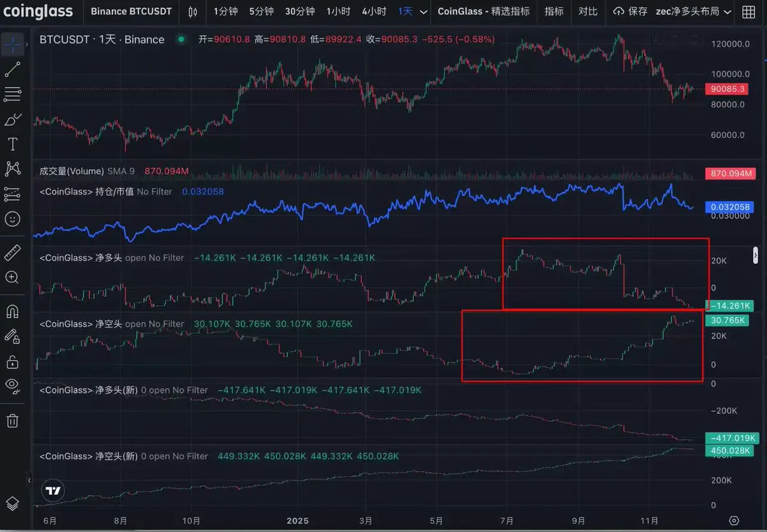Expand the timeframe dropdown arrow
767x532 pixels.
(423, 11)
